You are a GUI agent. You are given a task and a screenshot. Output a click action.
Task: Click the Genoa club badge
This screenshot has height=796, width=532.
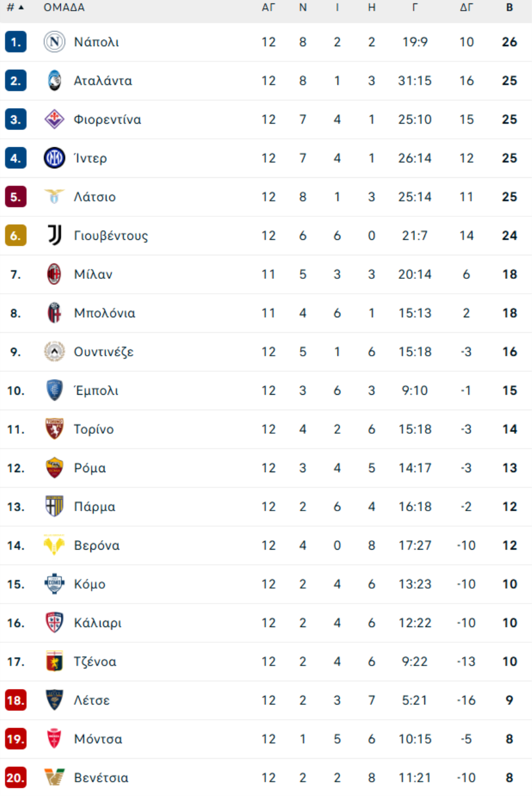[54, 661]
